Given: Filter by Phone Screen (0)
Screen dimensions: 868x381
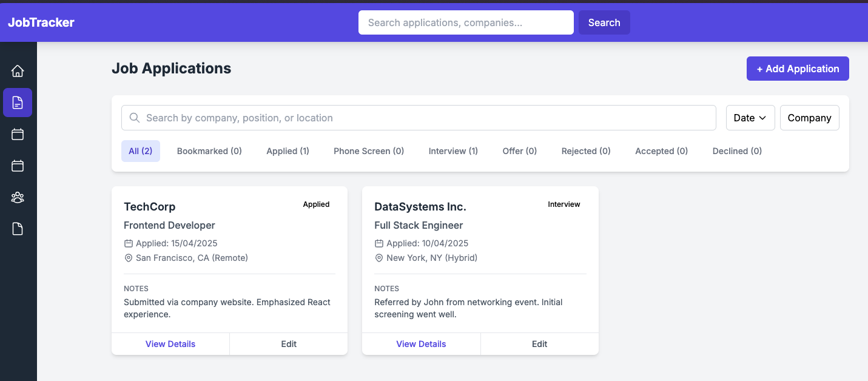Looking at the screenshot, I should [x=369, y=151].
